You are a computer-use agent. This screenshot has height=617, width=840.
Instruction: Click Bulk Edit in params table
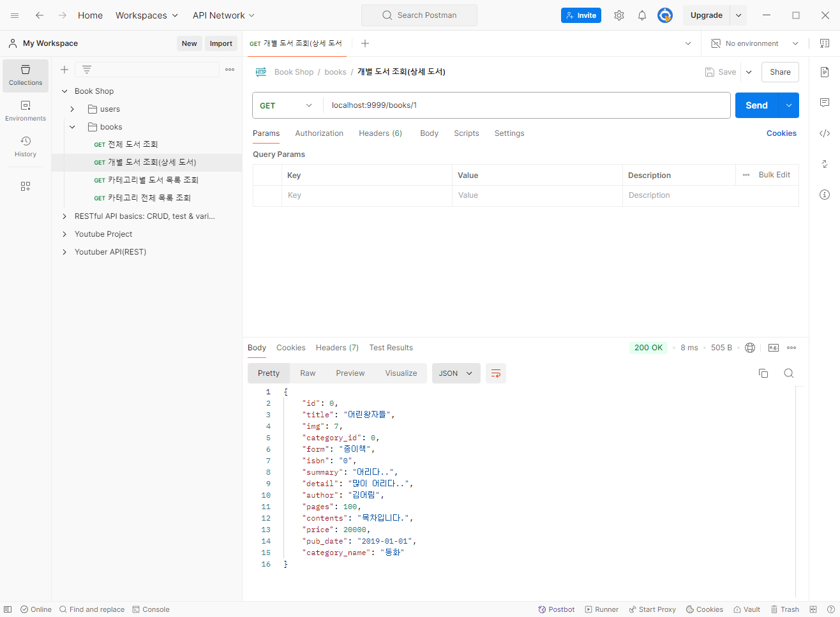coord(774,175)
